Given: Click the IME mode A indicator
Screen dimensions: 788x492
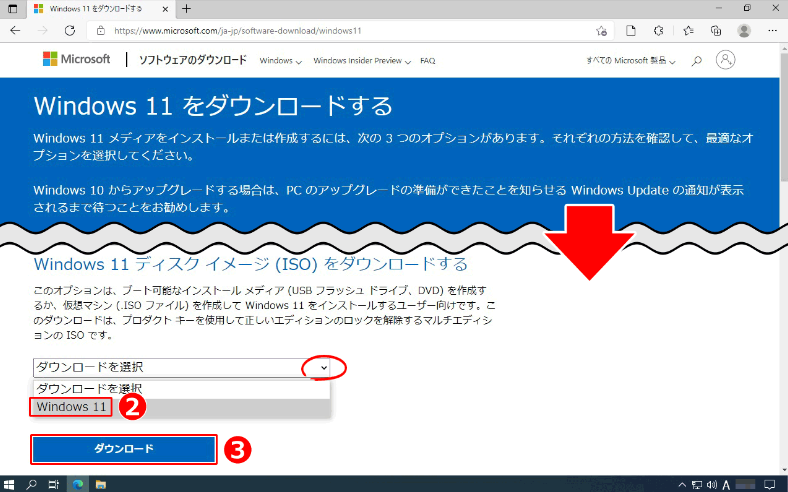Looking at the screenshot, I should pyautogui.click(x=726, y=485).
